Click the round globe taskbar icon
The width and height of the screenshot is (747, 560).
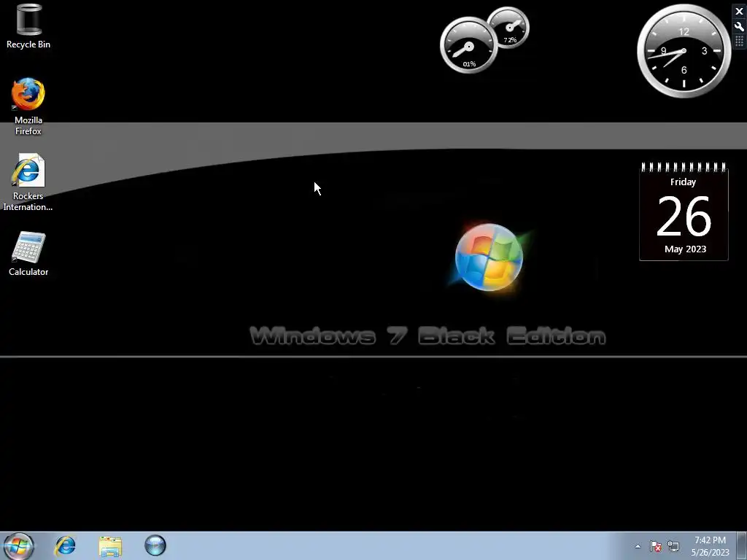[155, 545]
